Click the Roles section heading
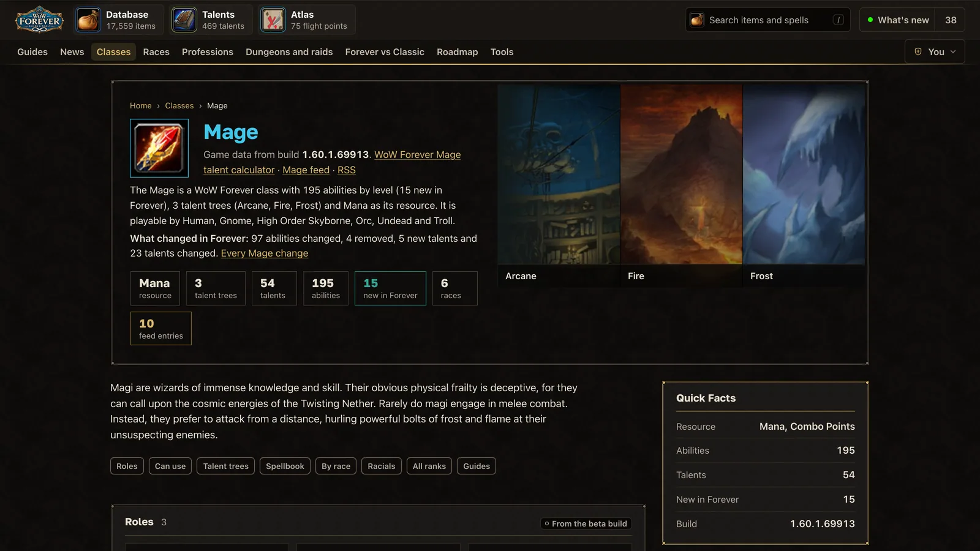This screenshot has height=551, width=980. pos(139,522)
